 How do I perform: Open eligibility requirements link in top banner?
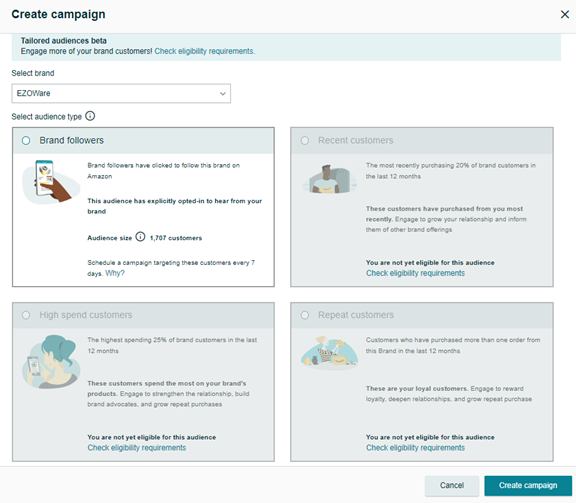pyautogui.click(x=205, y=51)
